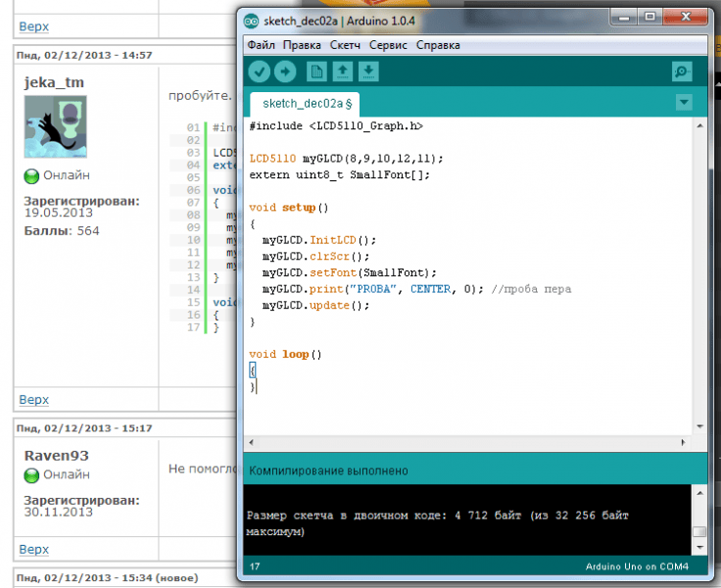Select the sketch_dec02a tab
The image size is (721, 588).
click(x=305, y=104)
